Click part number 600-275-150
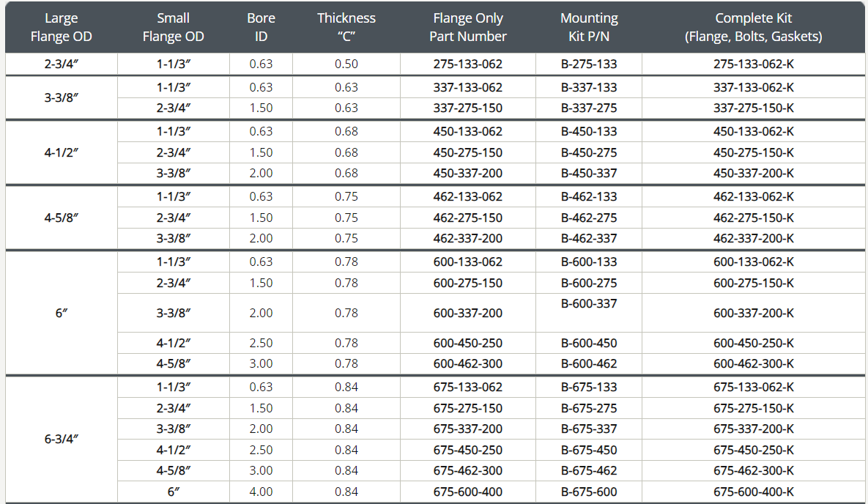This screenshot has height=504, width=868. (x=468, y=283)
